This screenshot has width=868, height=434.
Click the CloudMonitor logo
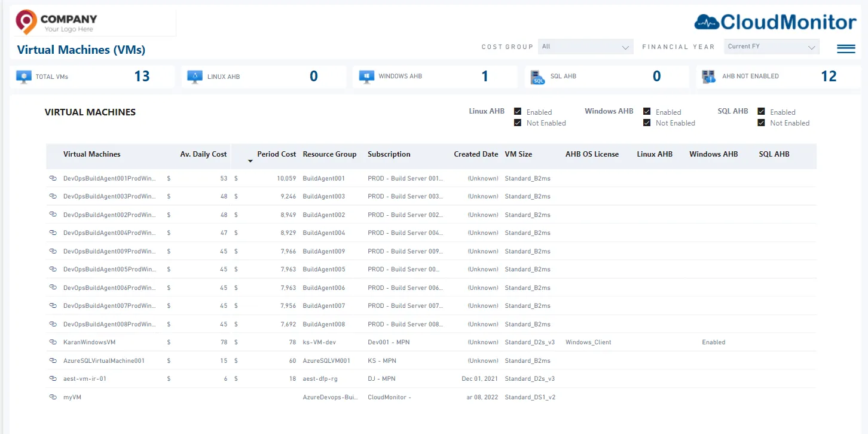pos(775,23)
